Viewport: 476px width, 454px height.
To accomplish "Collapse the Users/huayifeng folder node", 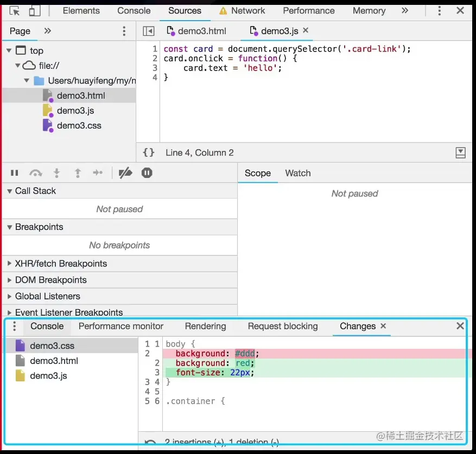I will point(27,80).
